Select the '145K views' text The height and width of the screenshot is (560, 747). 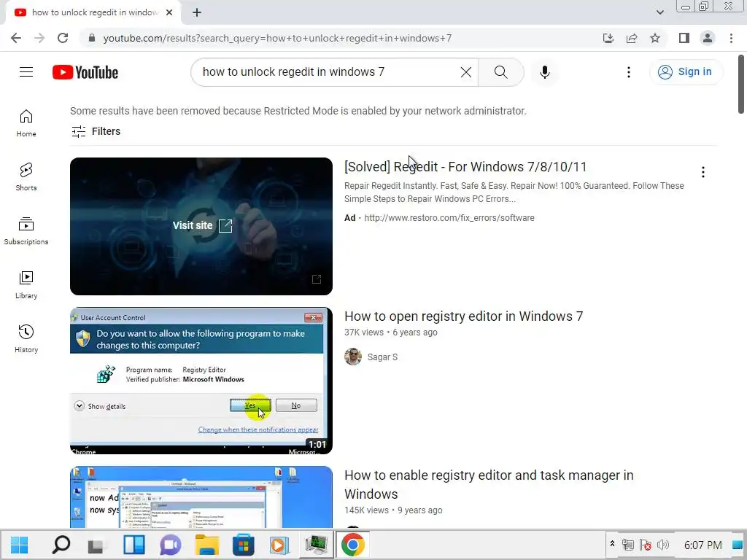(366, 510)
